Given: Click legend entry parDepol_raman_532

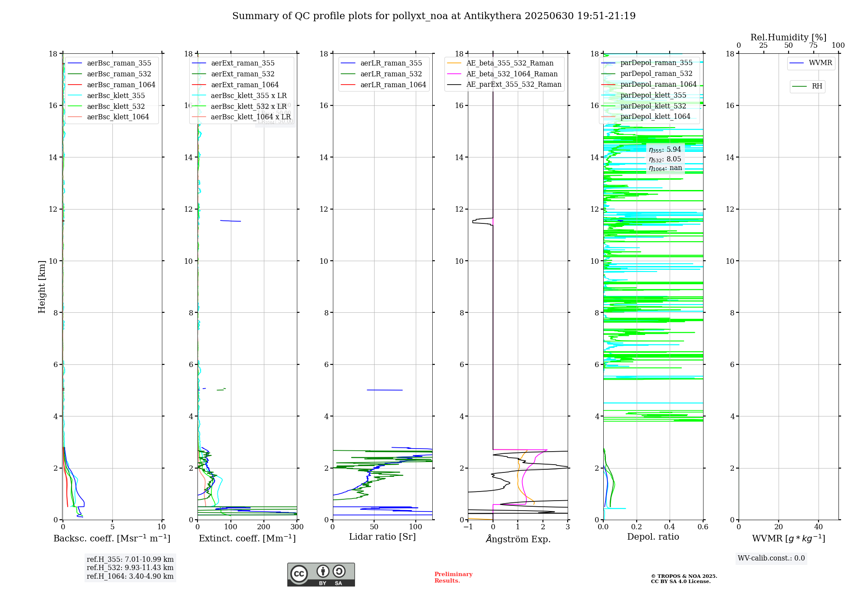Looking at the screenshot, I should click(x=647, y=74).
